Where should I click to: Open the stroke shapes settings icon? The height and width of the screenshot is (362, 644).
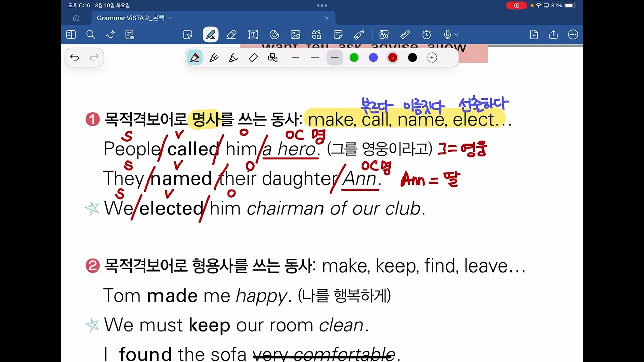[273, 58]
